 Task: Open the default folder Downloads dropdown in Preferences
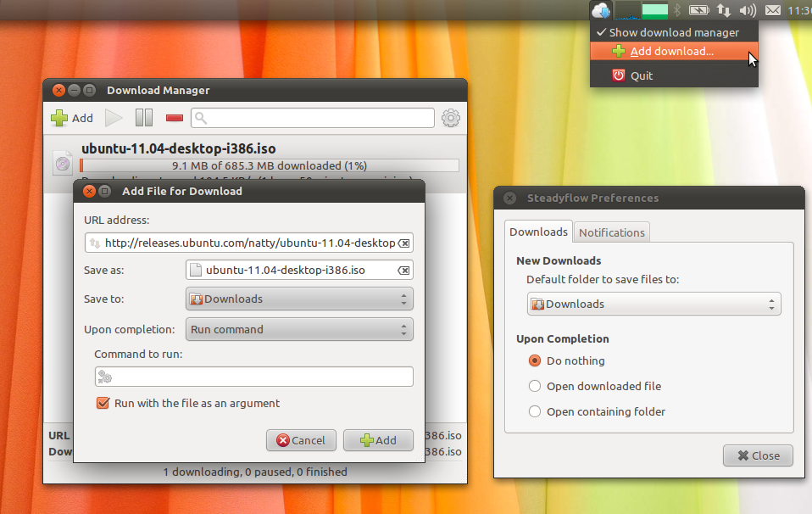coord(654,304)
